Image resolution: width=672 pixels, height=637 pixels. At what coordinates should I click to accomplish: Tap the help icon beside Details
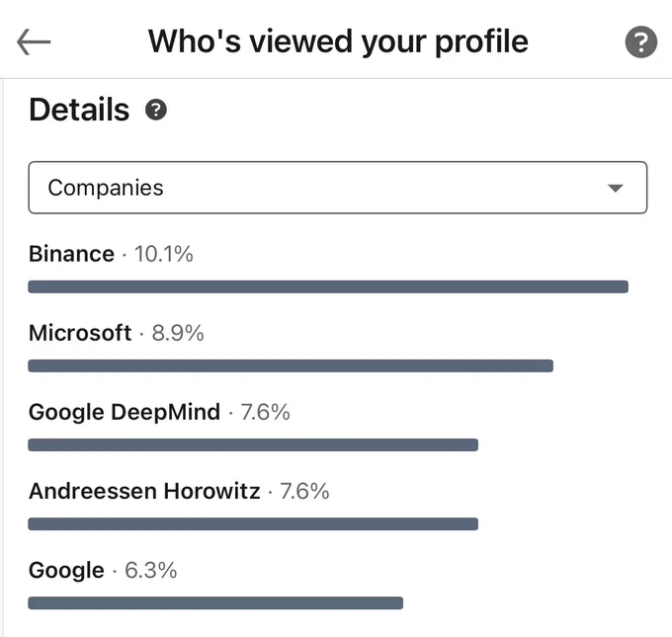156,110
